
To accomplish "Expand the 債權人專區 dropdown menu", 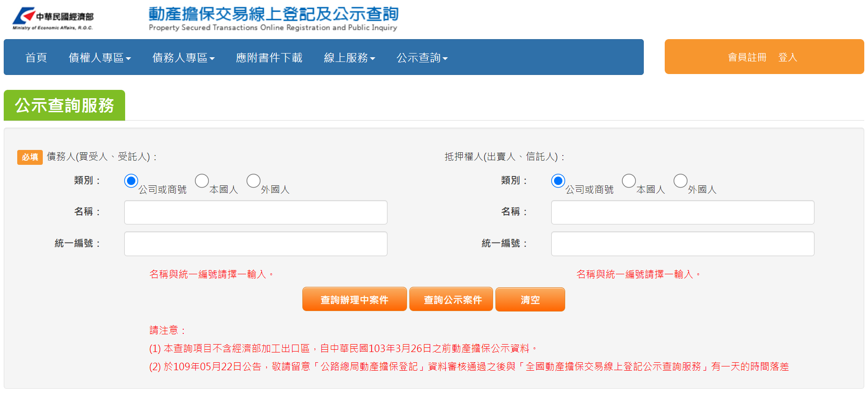I will tap(100, 58).
